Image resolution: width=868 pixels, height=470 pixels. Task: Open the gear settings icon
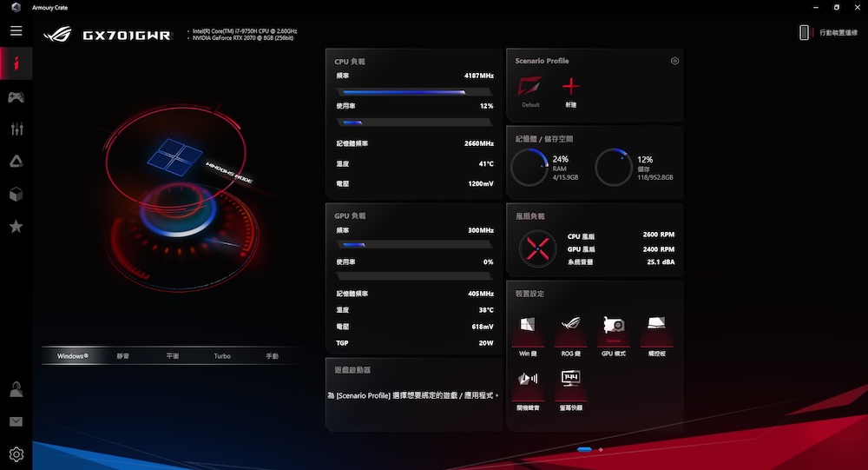(16, 454)
